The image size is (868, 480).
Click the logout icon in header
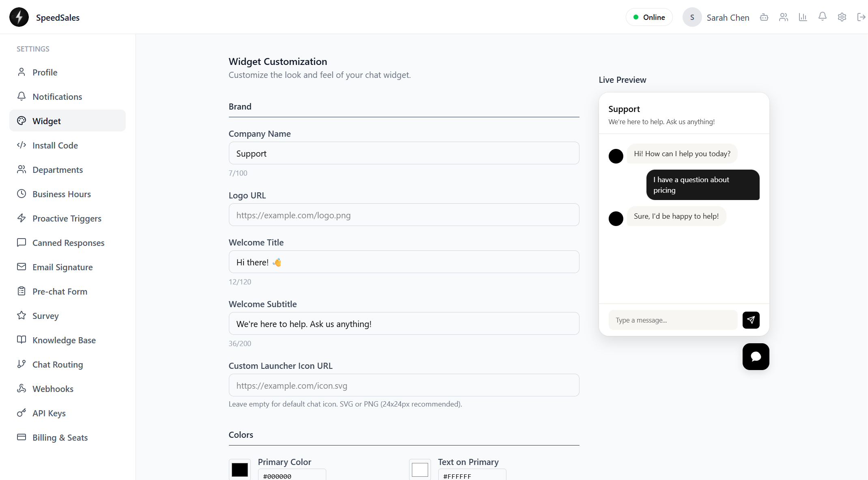tap(861, 17)
